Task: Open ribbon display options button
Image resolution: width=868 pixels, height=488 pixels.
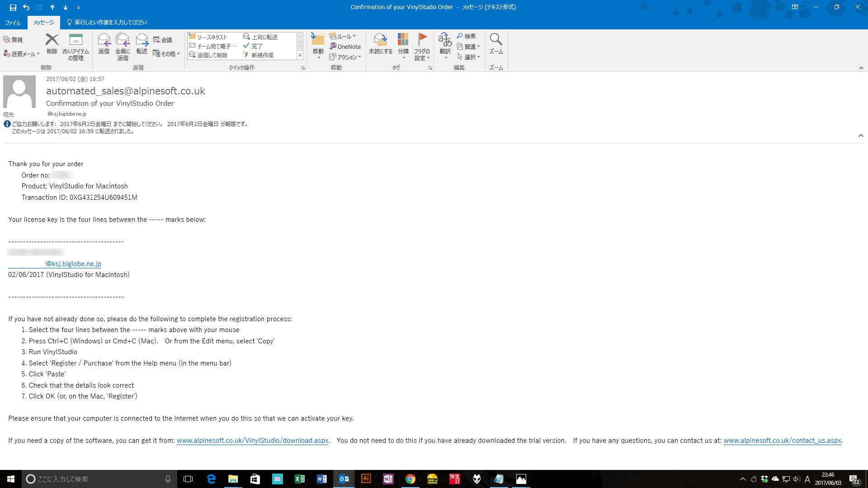Action: click(795, 7)
